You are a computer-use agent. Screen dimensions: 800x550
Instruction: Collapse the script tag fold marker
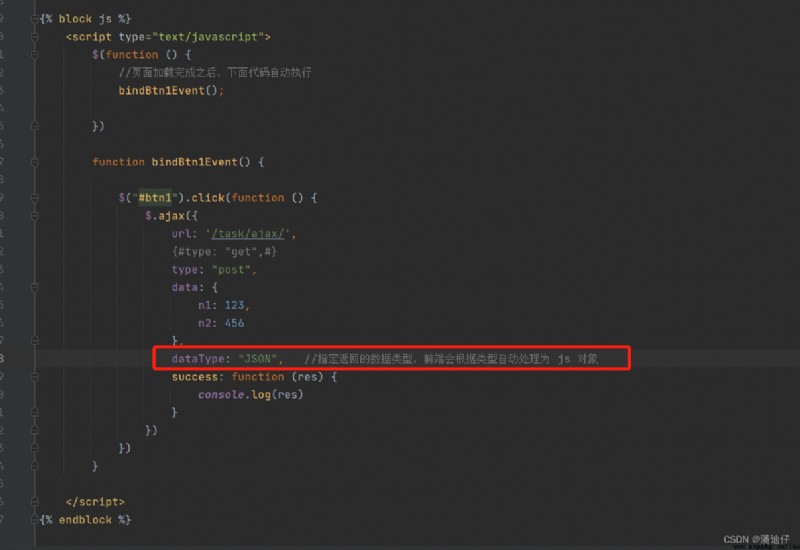tap(35, 37)
